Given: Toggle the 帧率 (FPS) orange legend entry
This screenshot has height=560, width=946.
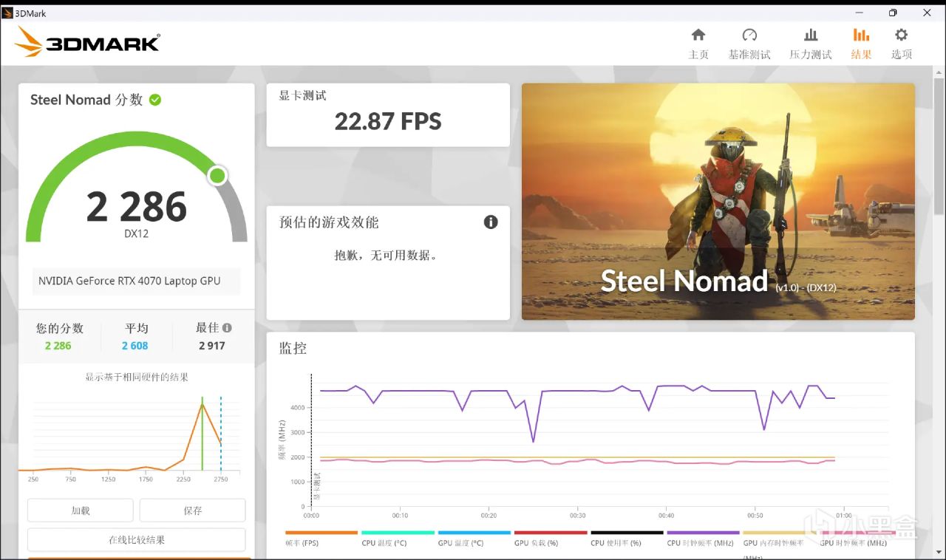Looking at the screenshot, I should tap(321, 538).
